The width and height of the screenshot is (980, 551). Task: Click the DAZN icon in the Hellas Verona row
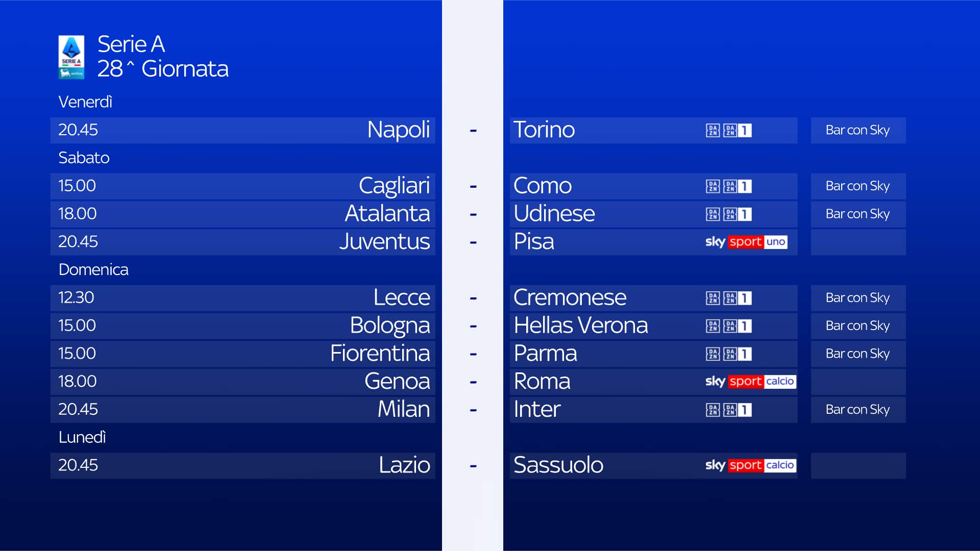(713, 326)
